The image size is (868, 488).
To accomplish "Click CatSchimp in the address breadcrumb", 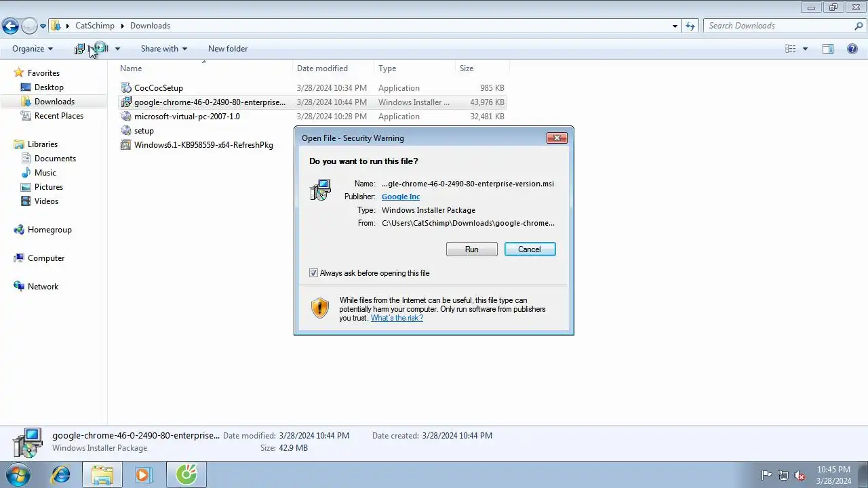I will click(x=95, y=26).
